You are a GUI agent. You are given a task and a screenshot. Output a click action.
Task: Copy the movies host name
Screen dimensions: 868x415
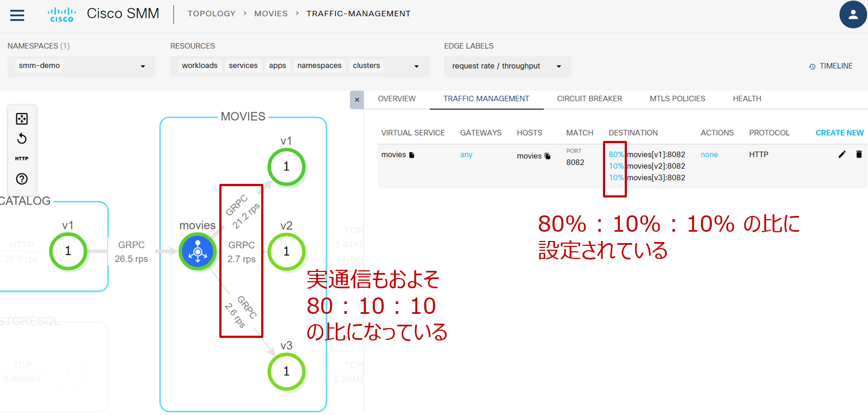pyautogui.click(x=547, y=156)
